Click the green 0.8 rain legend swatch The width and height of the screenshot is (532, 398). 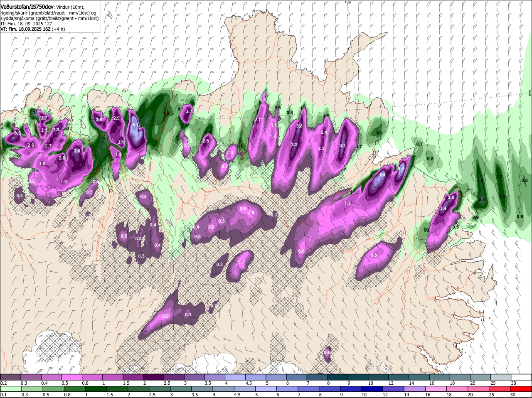pyautogui.click(x=75, y=389)
